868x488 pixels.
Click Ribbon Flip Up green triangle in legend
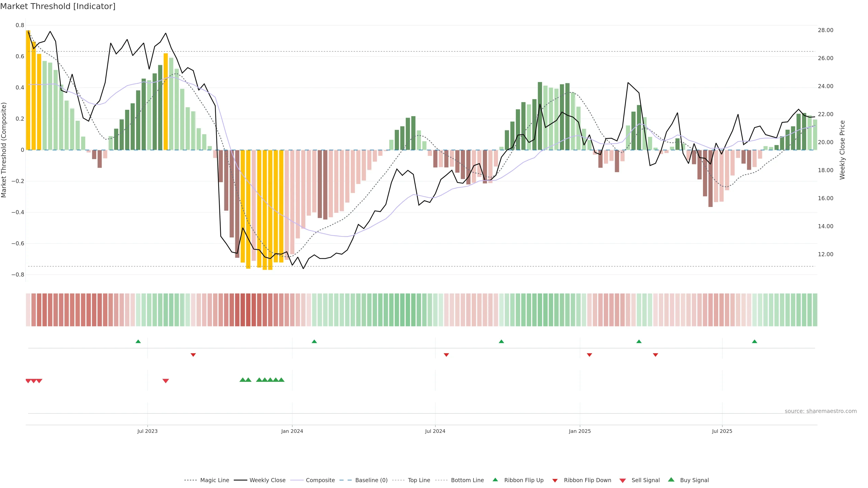(495, 480)
